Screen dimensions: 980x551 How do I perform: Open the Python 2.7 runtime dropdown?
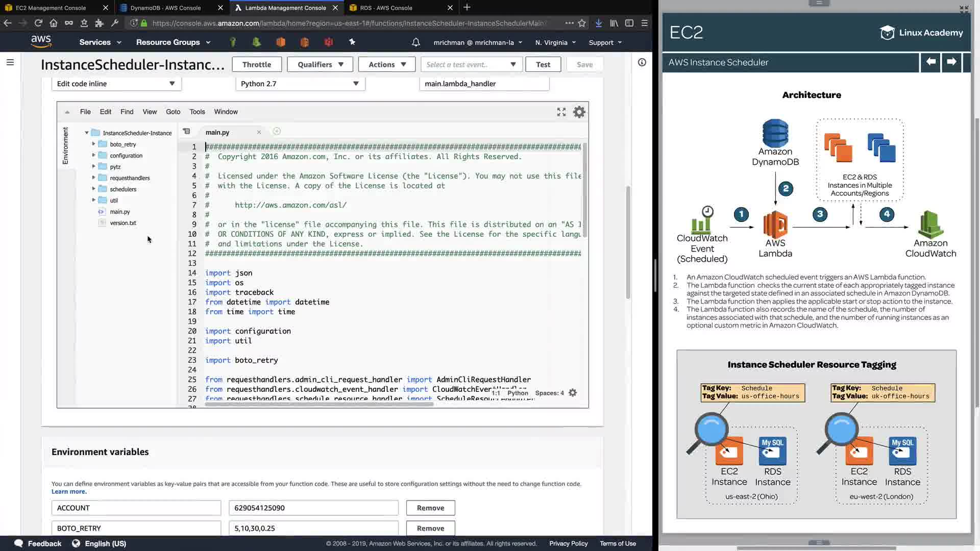click(x=300, y=84)
